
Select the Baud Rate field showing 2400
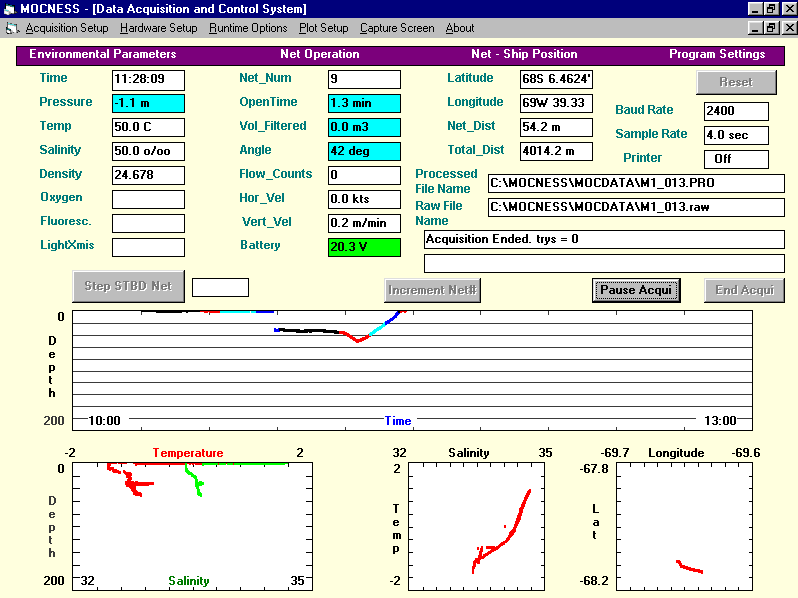coord(736,111)
